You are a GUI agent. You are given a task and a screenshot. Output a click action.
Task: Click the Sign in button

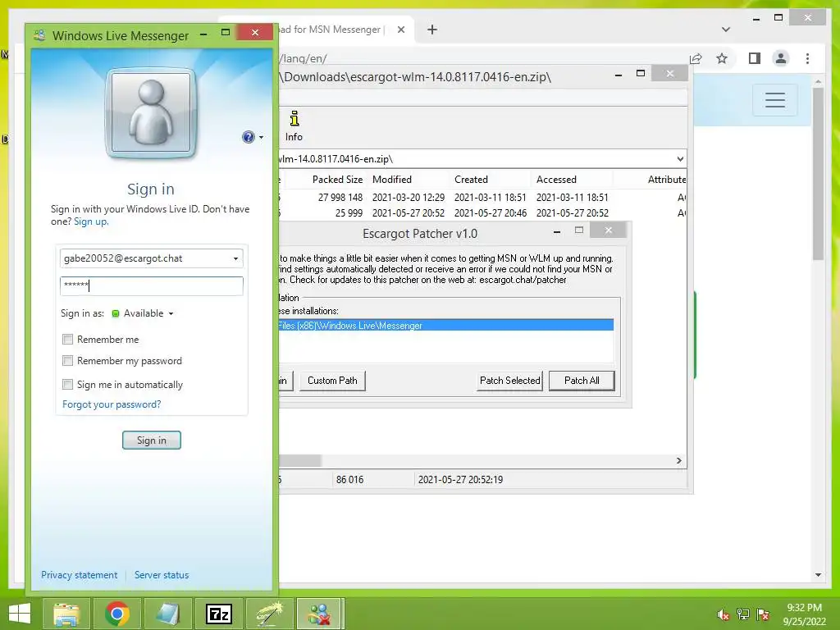(x=152, y=441)
